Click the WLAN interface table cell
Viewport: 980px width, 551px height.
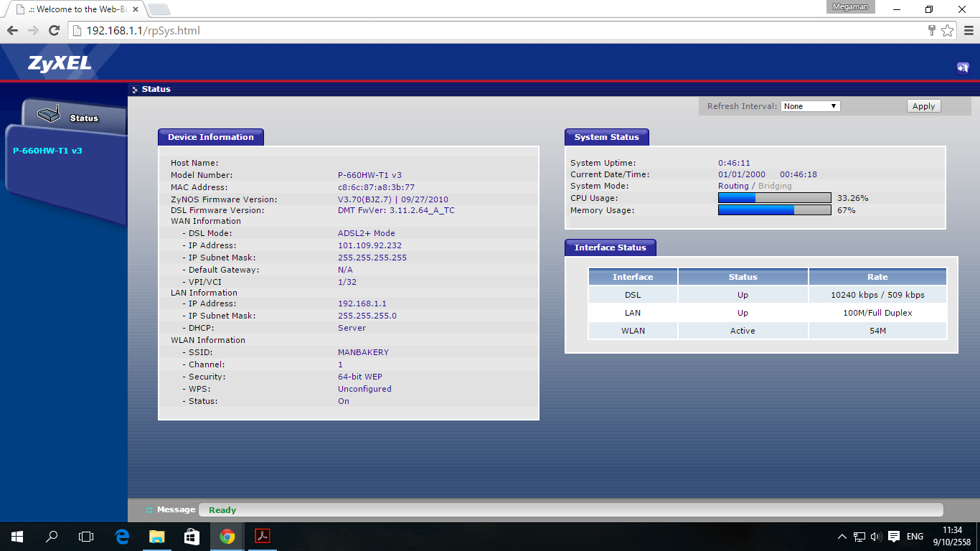(633, 331)
